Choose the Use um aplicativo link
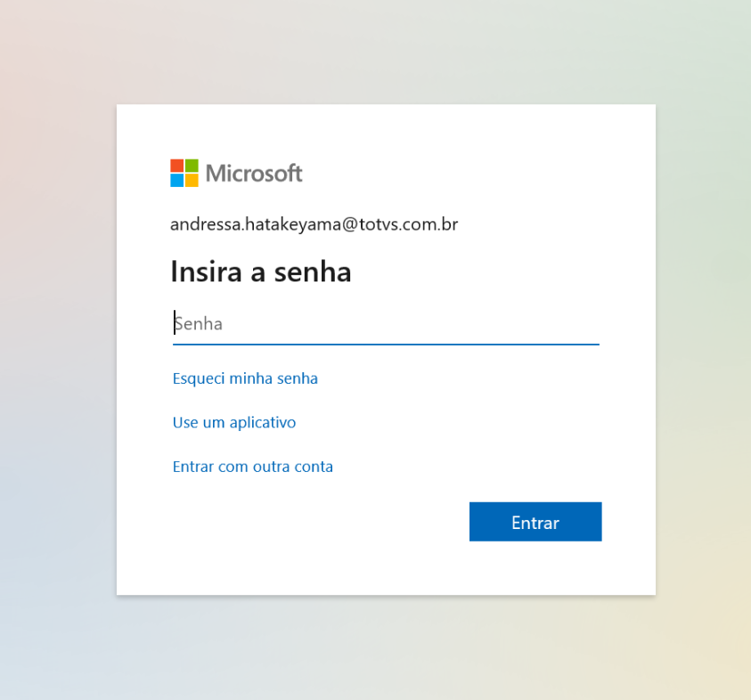The width and height of the screenshot is (751, 700). (x=234, y=422)
